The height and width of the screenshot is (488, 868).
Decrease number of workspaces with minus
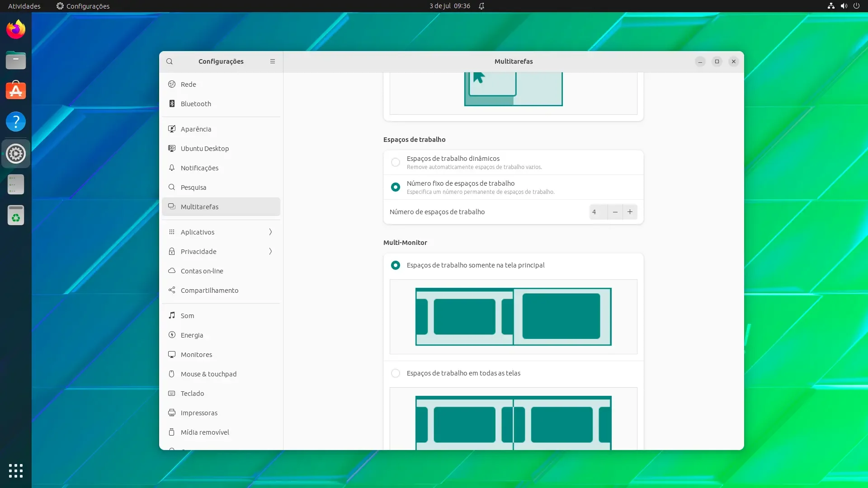615,212
